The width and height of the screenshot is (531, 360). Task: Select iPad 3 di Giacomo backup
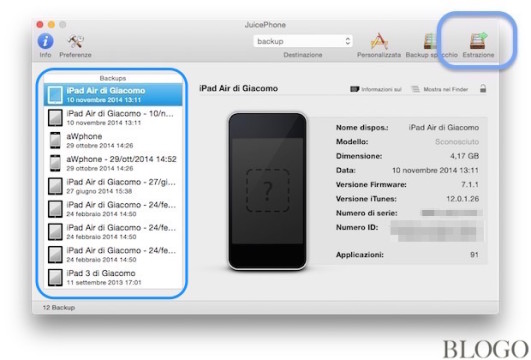pyautogui.click(x=113, y=277)
